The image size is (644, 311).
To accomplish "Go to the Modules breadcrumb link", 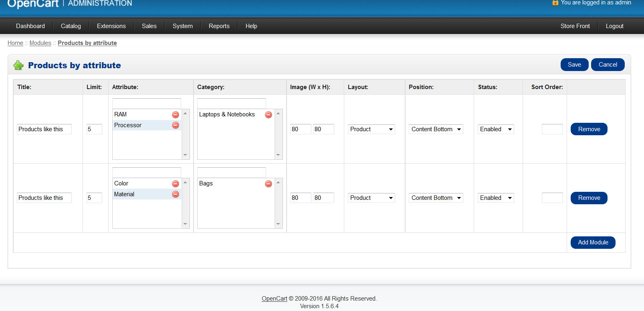I will click(40, 43).
